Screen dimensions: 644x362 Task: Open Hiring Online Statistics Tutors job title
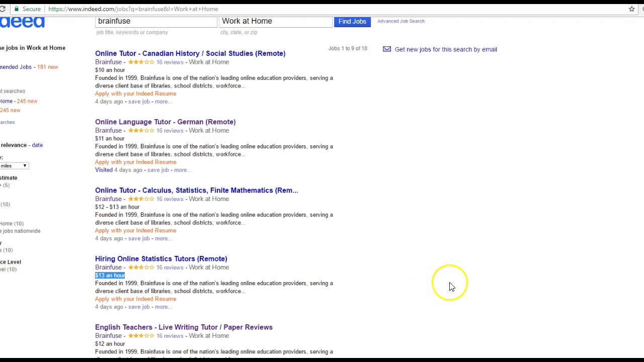(161, 258)
